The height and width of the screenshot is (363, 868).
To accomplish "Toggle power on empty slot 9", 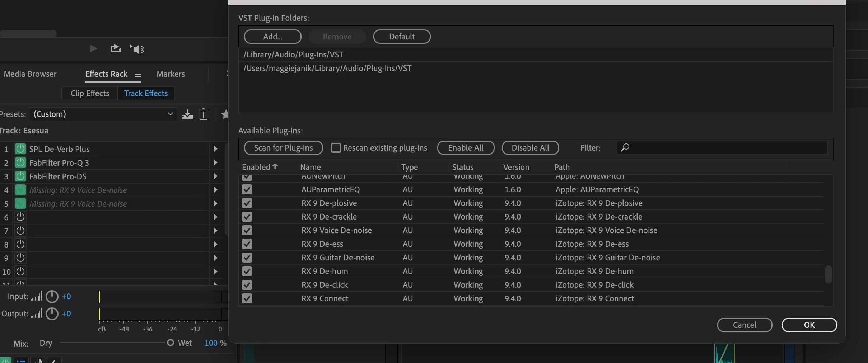I will click(x=20, y=258).
